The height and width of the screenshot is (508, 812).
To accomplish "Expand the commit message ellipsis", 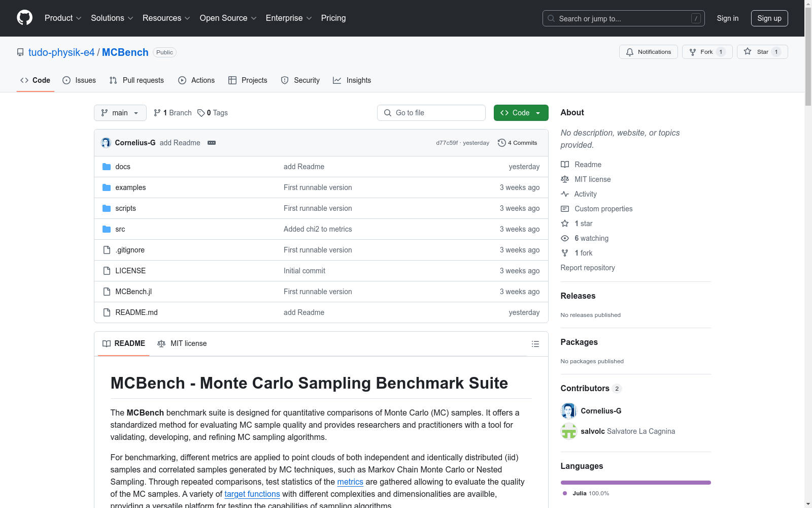I will 212,143.
